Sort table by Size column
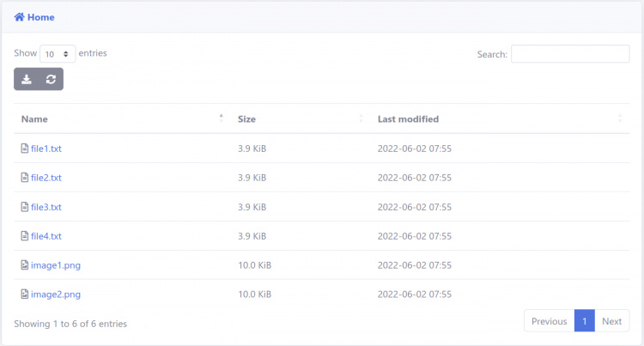Viewport: 644px width, 346px height. coord(246,119)
